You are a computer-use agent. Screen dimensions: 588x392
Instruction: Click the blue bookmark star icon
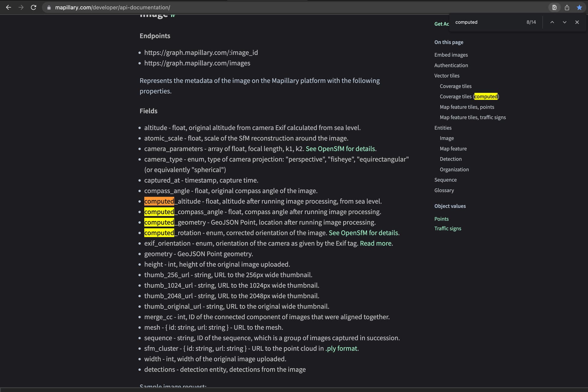[x=579, y=7]
